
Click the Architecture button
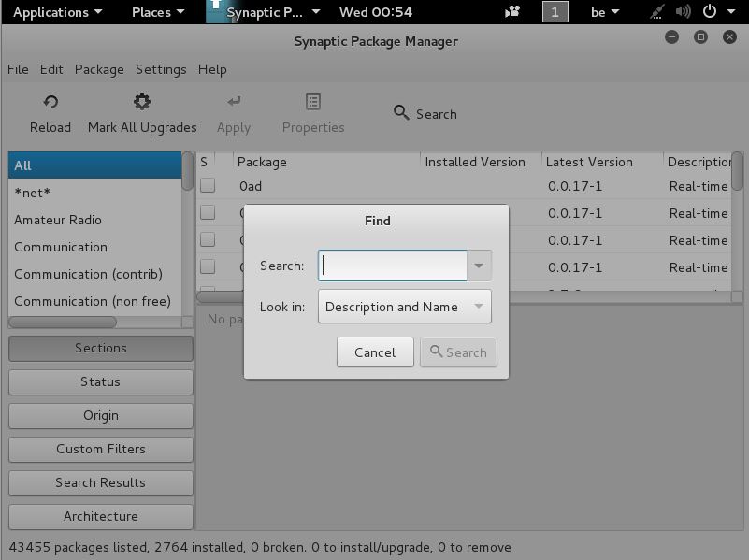point(101,517)
